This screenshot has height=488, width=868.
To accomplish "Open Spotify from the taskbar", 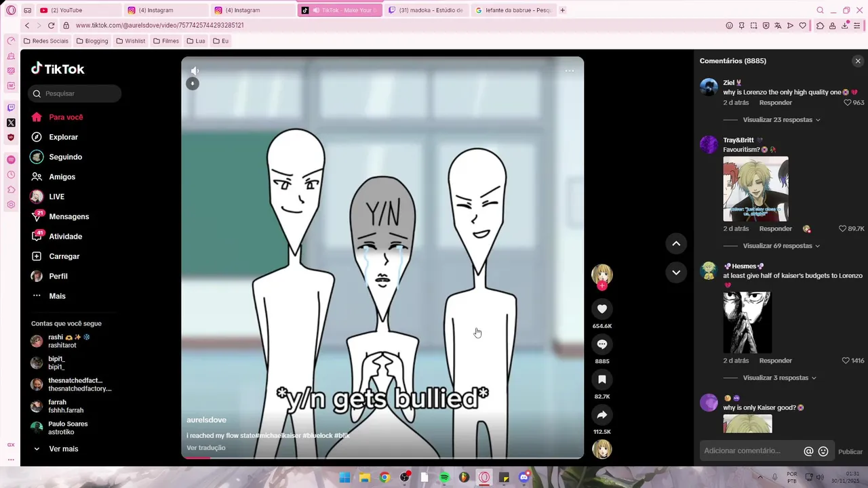I will pyautogui.click(x=444, y=477).
